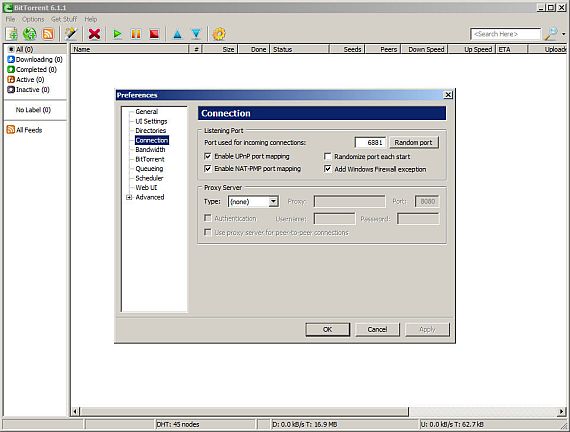This screenshot has height=432, width=570.
Task: Click Cancel in Preferences dialog
Action: [377, 329]
